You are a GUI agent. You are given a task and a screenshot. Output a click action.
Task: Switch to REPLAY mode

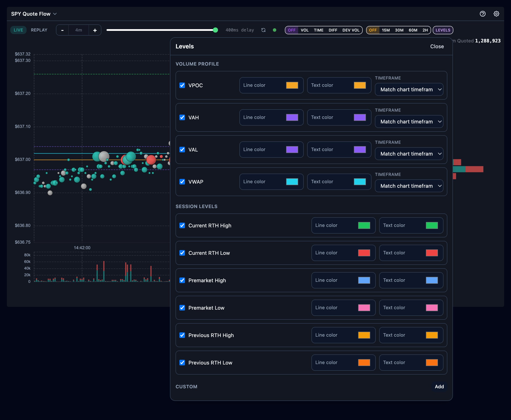(39, 30)
